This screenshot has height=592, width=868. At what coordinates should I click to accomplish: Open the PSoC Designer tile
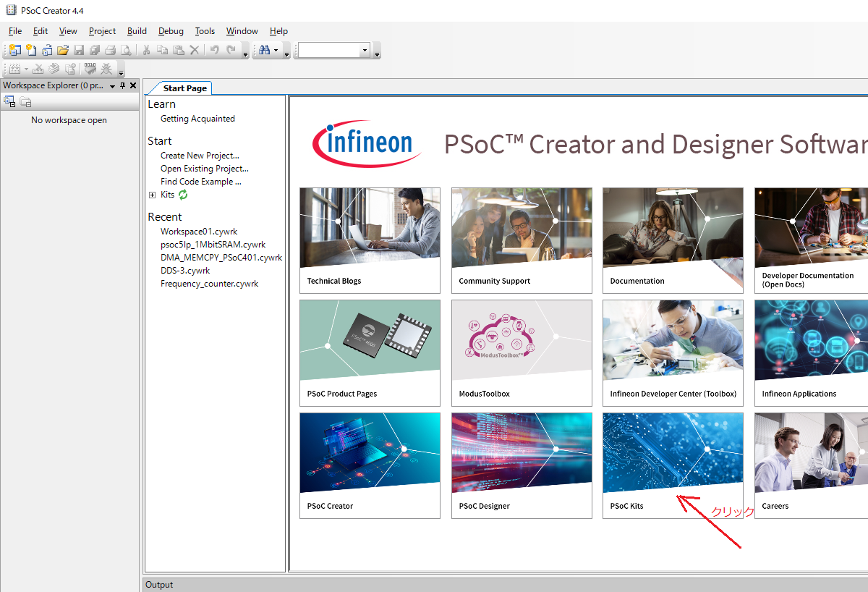(x=522, y=465)
